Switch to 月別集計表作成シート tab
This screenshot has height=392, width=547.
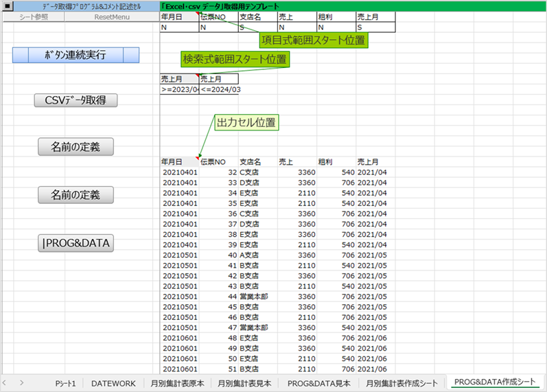(x=401, y=383)
